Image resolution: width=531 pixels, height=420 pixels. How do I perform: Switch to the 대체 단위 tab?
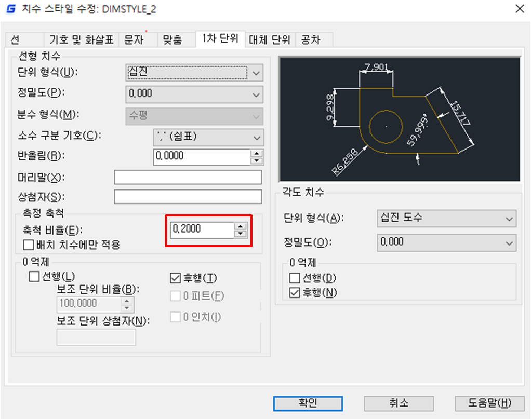pyautogui.click(x=270, y=40)
